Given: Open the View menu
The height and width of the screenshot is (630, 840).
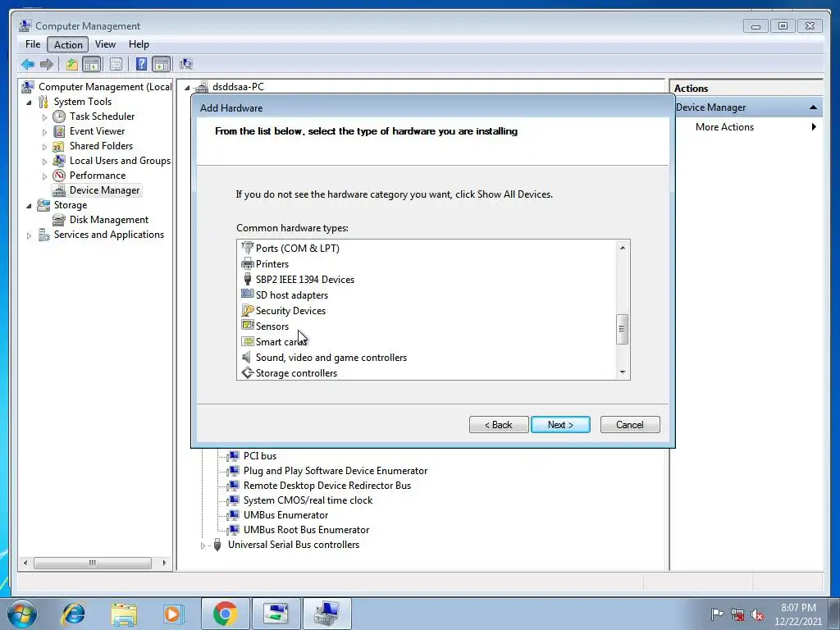Looking at the screenshot, I should (x=105, y=44).
